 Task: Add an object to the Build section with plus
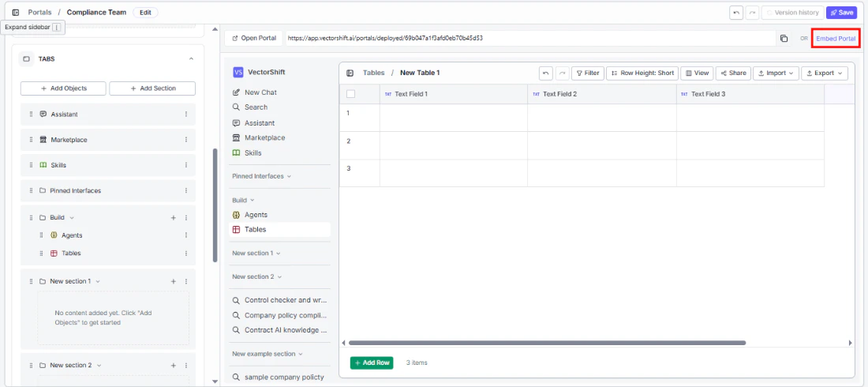coord(174,218)
